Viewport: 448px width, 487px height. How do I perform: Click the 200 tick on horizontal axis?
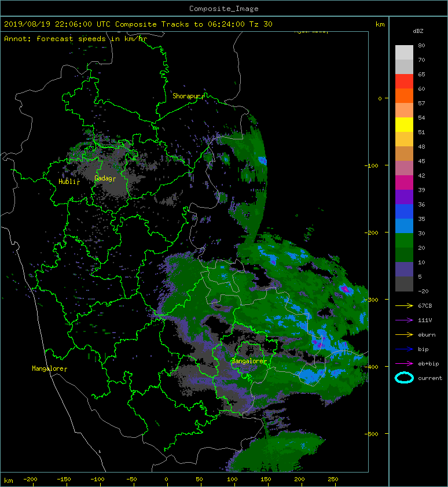point(299,479)
